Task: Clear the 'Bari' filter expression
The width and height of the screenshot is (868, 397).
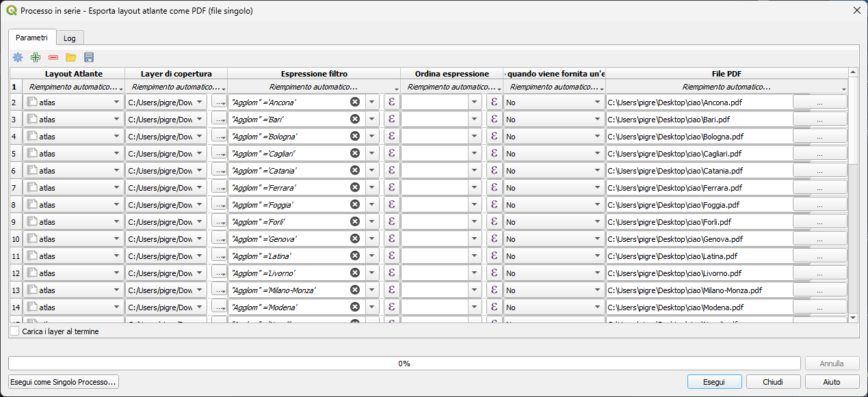Action: tap(354, 119)
